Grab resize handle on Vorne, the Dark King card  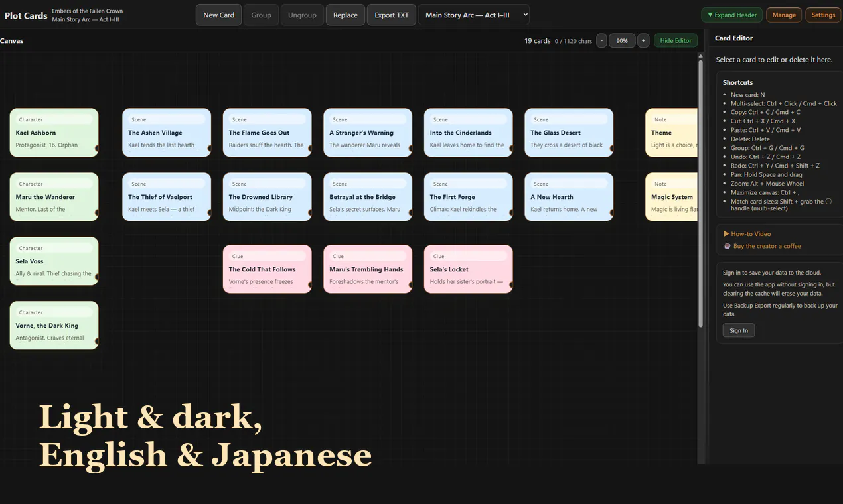coord(97,342)
